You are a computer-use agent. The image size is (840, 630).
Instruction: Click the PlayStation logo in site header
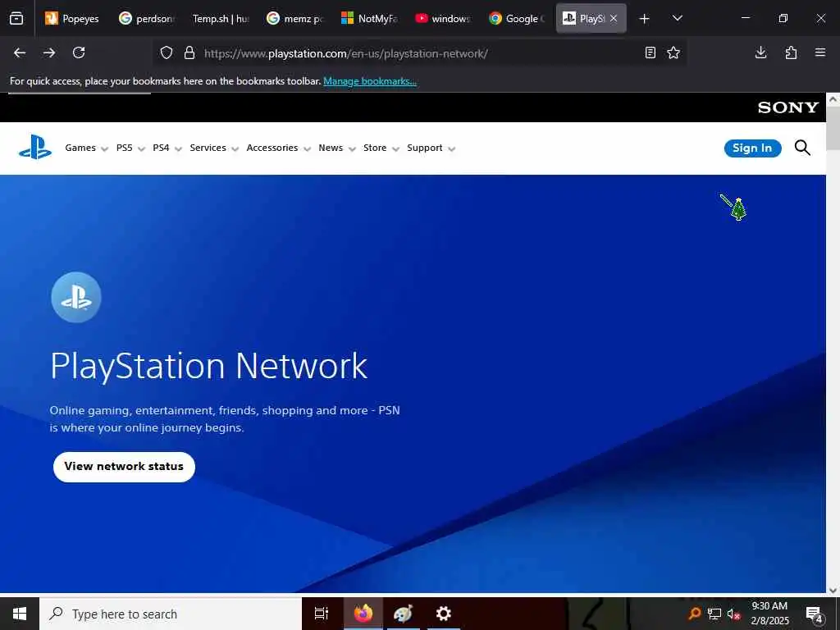[x=35, y=148]
